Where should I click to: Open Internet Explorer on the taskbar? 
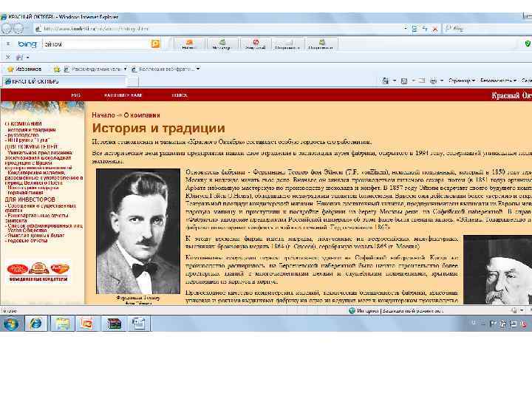coord(35,324)
